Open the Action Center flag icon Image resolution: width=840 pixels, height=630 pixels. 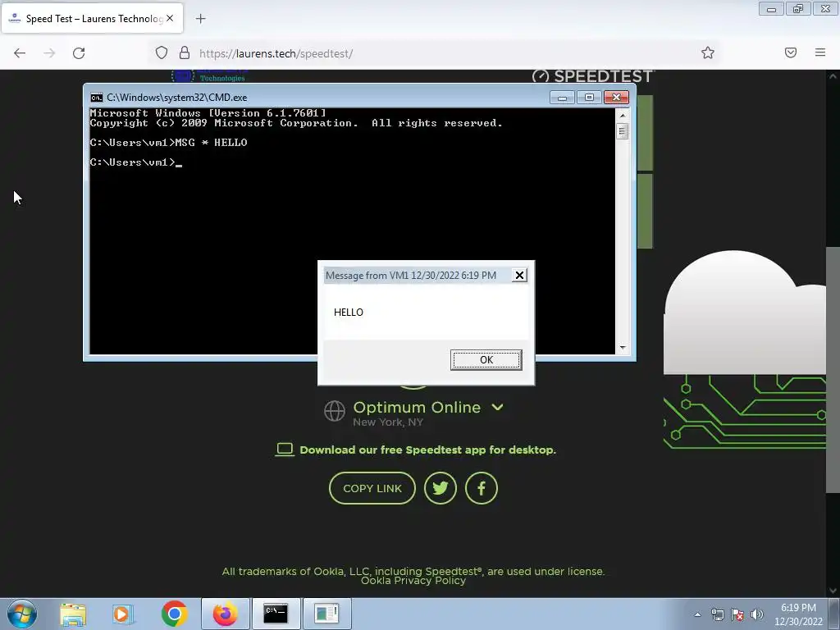(x=737, y=614)
